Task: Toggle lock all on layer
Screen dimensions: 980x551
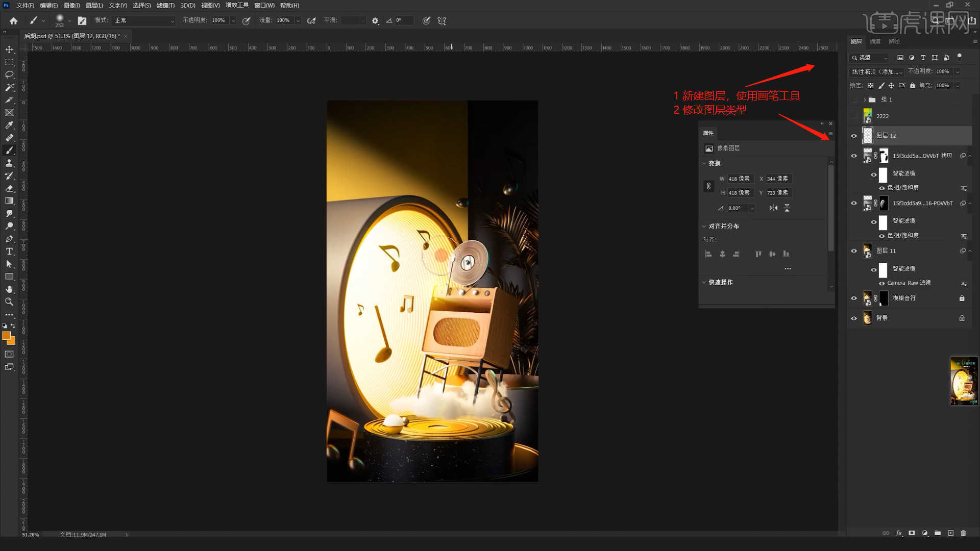Action: (913, 86)
